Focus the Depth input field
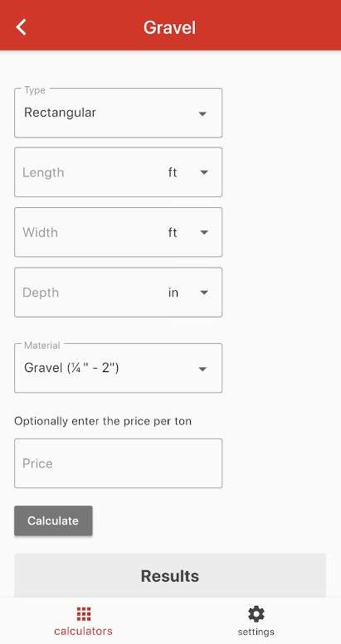Screen dimensions: 341x644 coord(90,293)
